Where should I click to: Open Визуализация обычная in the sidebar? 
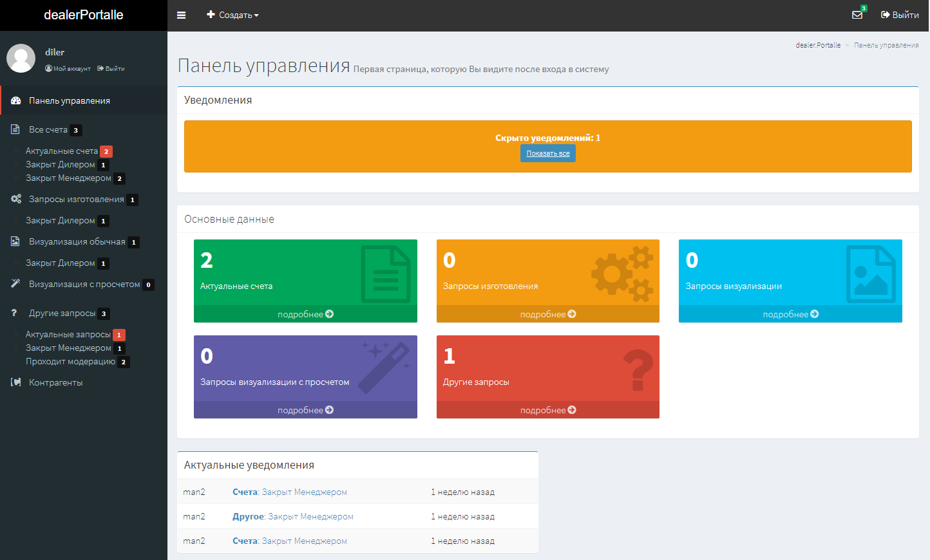pyautogui.click(x=77, y=241)
